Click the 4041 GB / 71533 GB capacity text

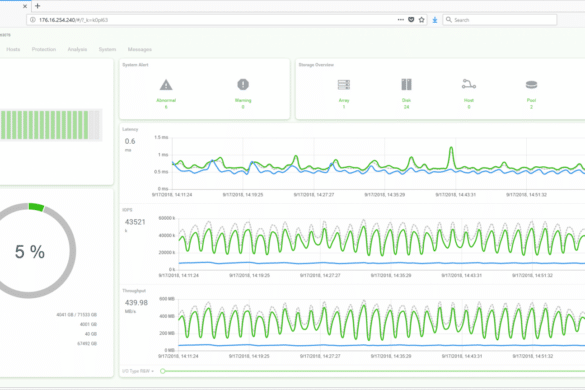tap(76, 315)
